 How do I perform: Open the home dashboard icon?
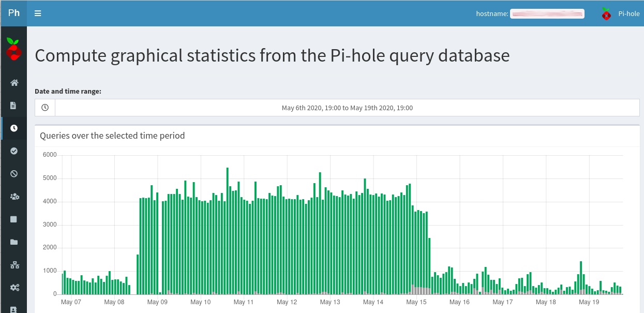click(x=14, y=83)
